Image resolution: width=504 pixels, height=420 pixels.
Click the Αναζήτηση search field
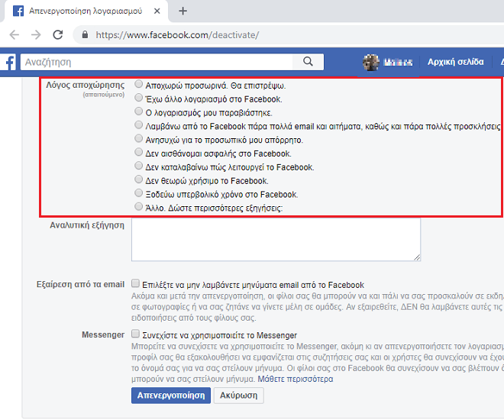[x=157, y=62]
